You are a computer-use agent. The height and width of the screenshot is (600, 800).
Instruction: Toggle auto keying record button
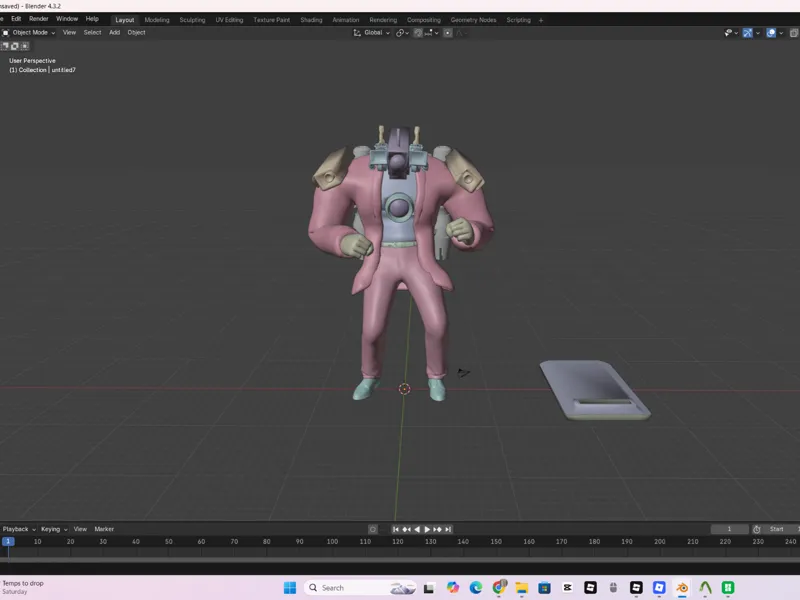pos(373,529)
